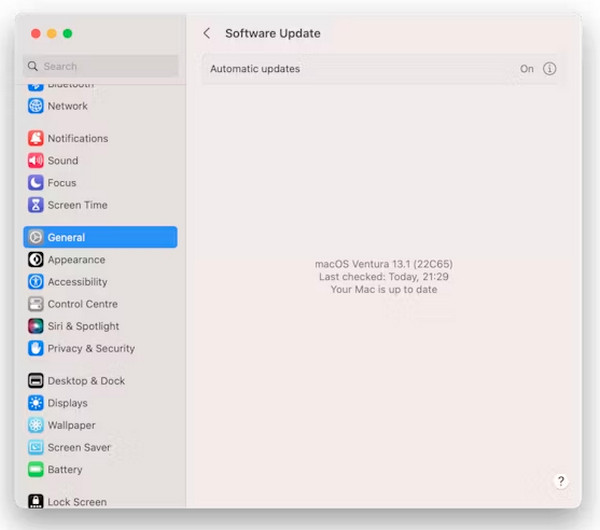Click the Notifications bell icon
Screen dimensions: 600x530
(36, 139)
